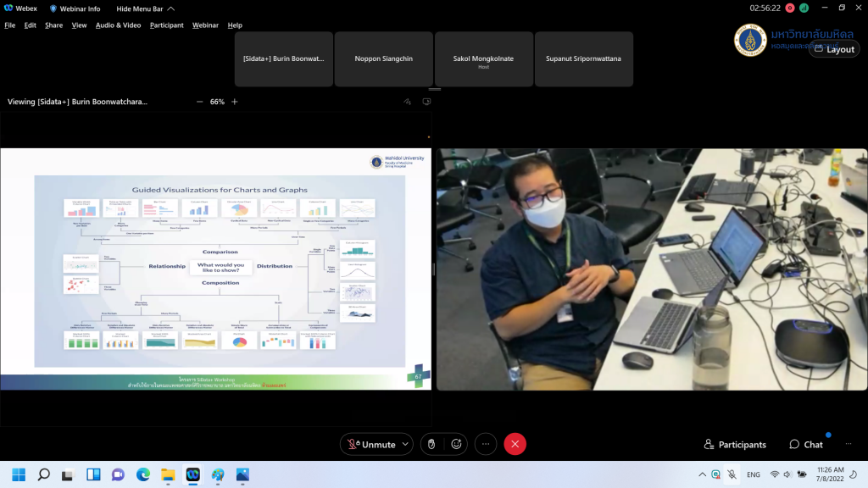Click the pop-out shared content icon
868x488 pixels.
click(x=426, y=102)
